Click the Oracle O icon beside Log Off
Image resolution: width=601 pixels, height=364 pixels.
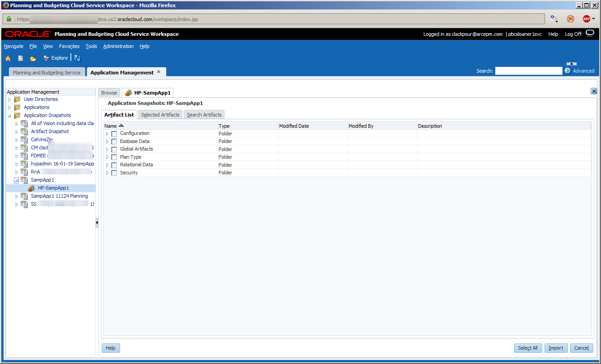590,33
